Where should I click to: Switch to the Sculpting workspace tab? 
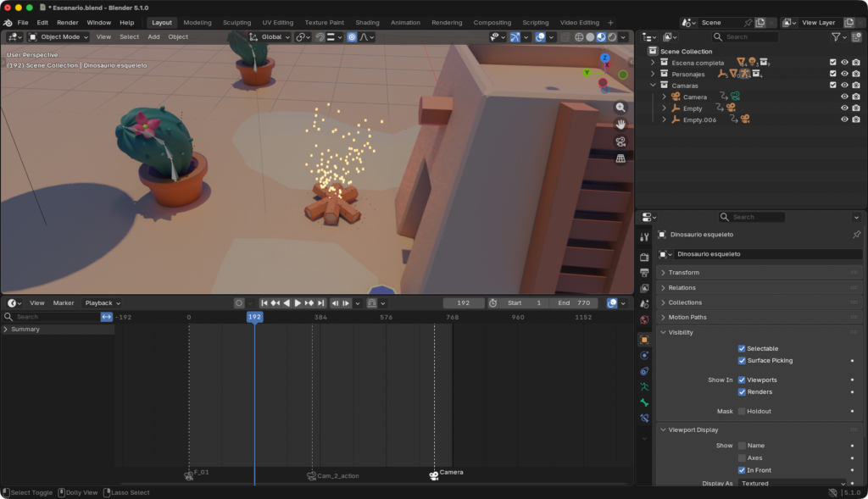(x=236, y=23)
